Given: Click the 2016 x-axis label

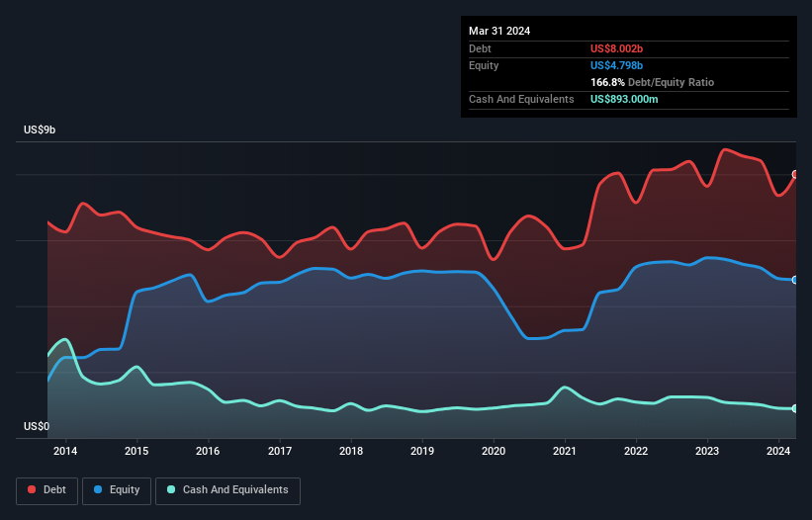Looking at the screenshot, I should [x=208, y=451].
